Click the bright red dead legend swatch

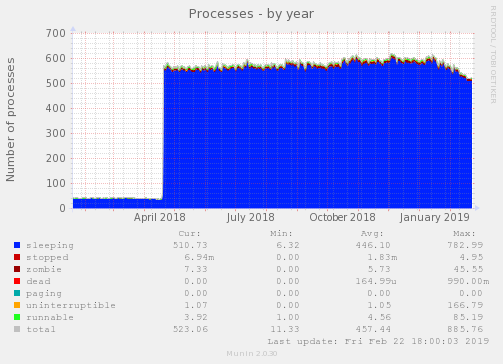tap(17, 281)
